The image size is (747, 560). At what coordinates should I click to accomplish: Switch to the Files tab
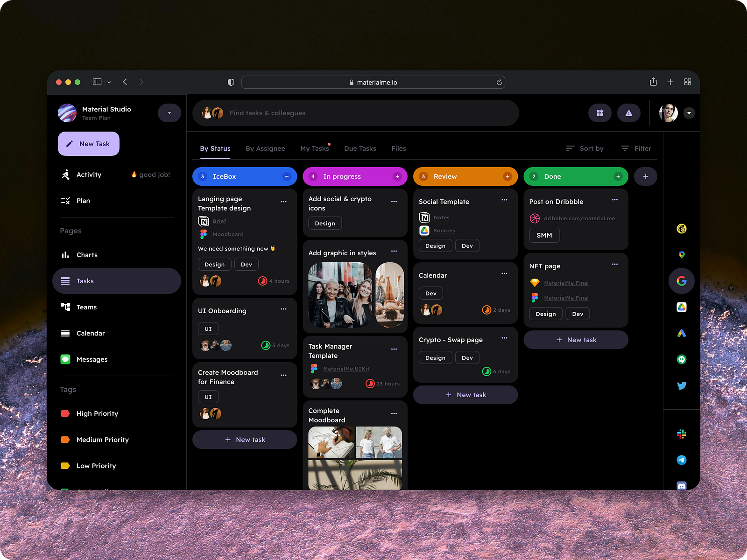(x=398, y=148)
